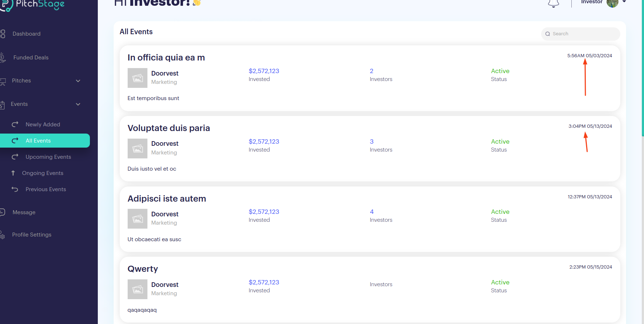Click the All Events page heading
Viewport: 644px width, 324px height.
(136, 32)
